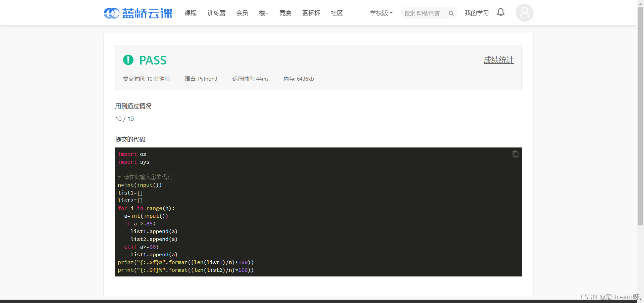The height and width of the screenshot is (303, 644).
Task: Click the code line import sys
Action: point(133,162)
